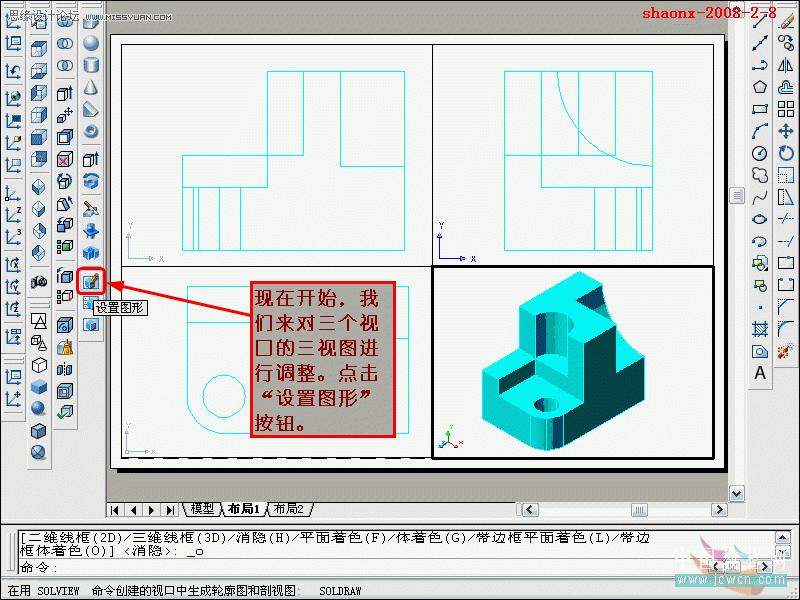Click vertical scrollbar down arrow
This screenshot has height=600, width=800.
click(x=737, y=493)
